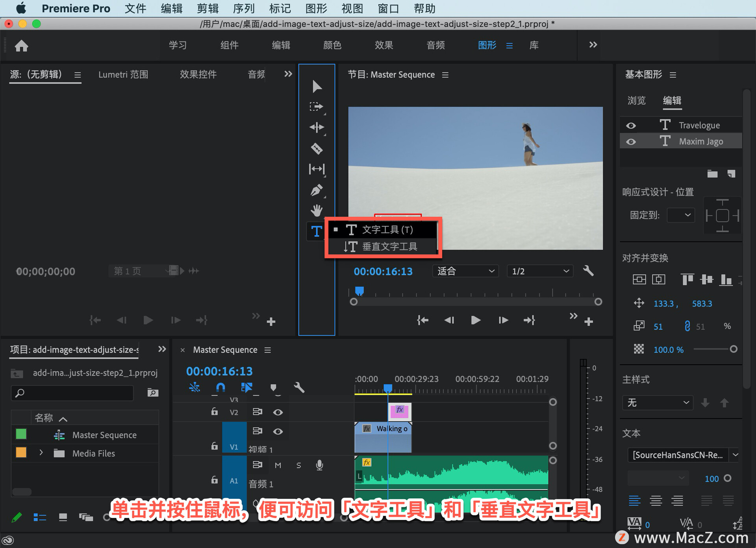Open 基本图形 panel menu
The height and width of the screenshot is (548, 756).
point(673,75)
